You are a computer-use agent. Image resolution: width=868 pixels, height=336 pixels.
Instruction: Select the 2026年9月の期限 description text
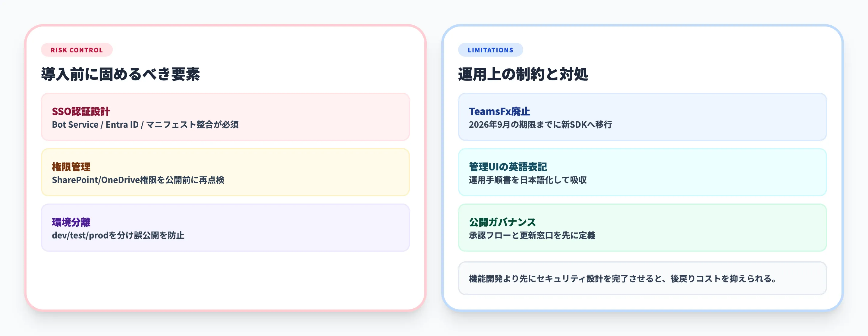point(541,125)
